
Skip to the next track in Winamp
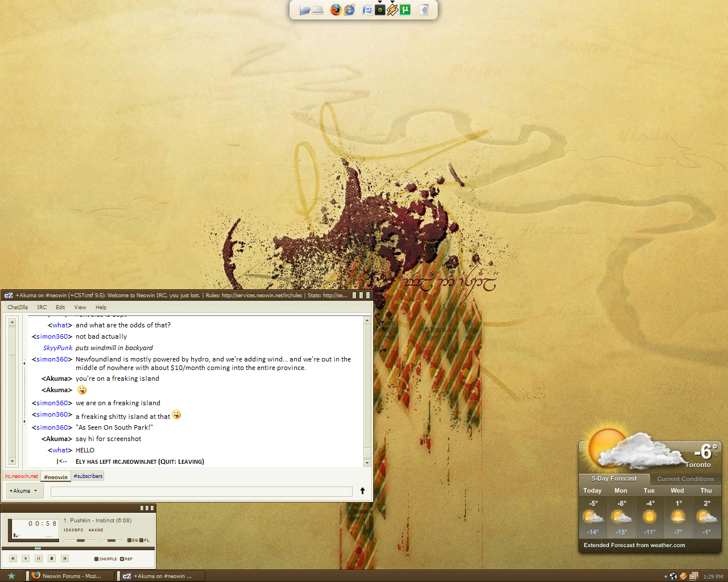tap(65, 559)
